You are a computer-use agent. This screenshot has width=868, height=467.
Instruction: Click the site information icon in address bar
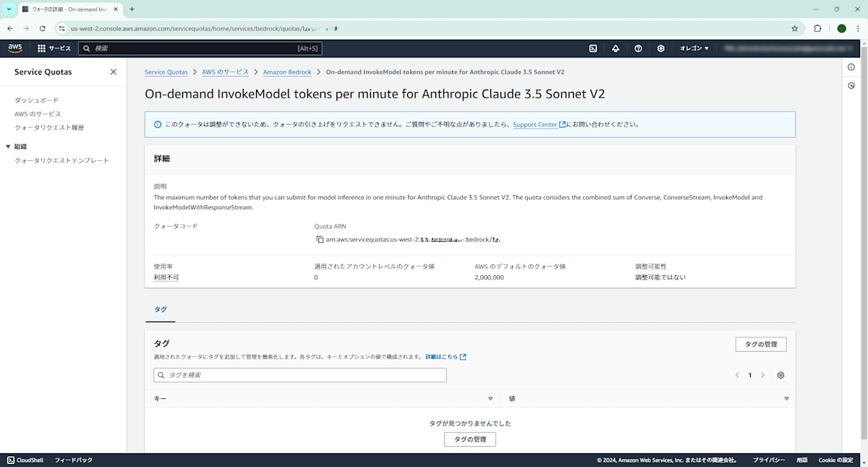pos(61,28)
